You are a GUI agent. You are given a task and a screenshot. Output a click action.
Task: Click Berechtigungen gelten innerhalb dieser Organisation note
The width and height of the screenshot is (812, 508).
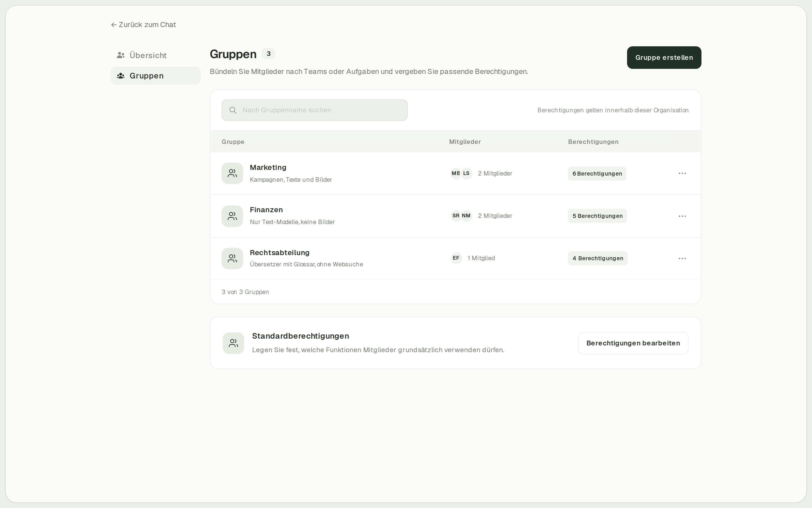pyautogui.click(x=614, y=110)
